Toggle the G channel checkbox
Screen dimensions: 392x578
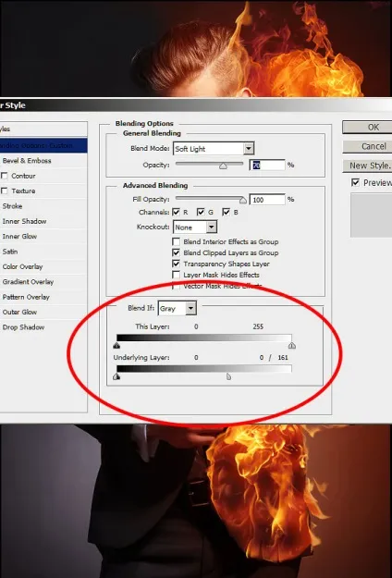point(201,212)
